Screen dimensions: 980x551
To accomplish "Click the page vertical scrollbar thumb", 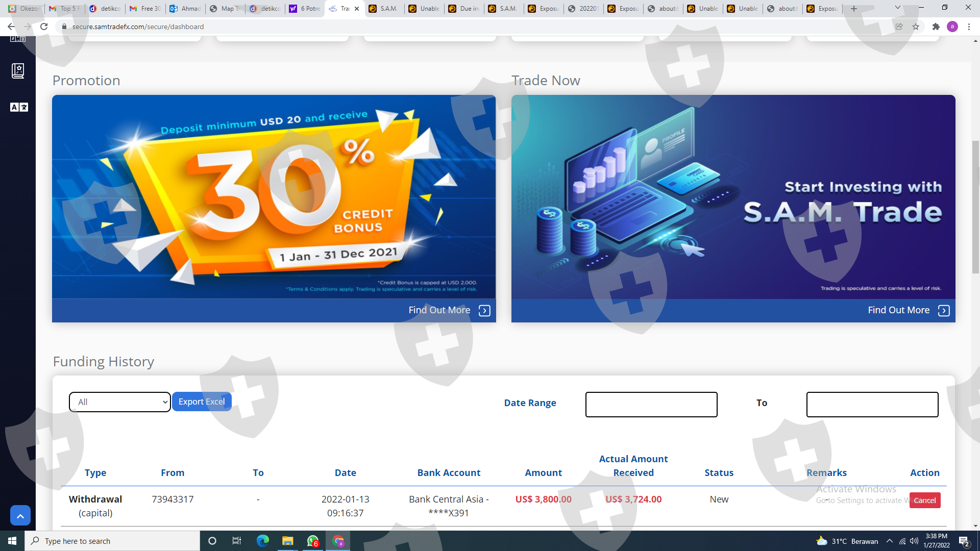I will (975, 207).
